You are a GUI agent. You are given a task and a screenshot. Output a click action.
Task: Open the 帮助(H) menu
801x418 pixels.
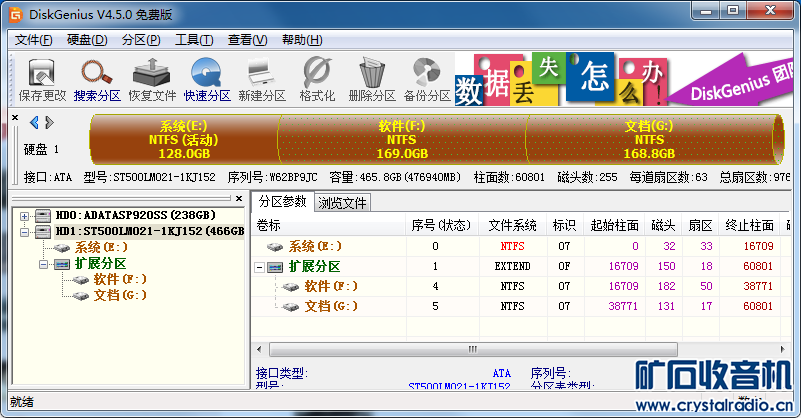[302, 40]
